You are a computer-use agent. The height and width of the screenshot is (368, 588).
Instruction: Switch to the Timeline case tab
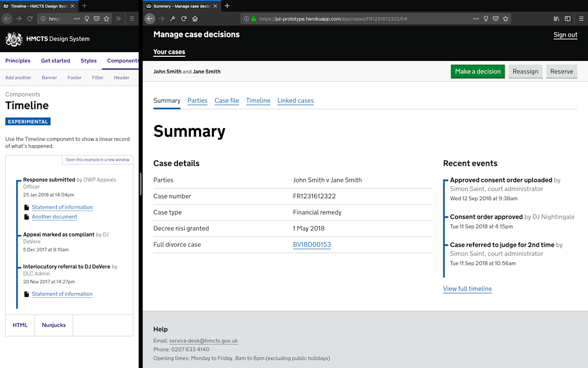258,101
